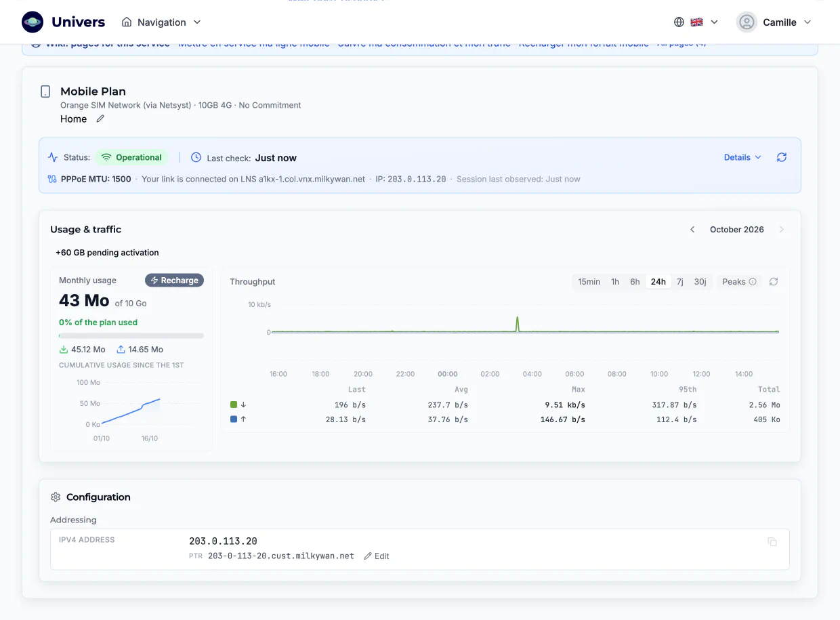The width and height of the screenshot is (840, 620).
Task: Click the IPv4 address 203.0.113.20 in Configuration
Action: point(223,541)
